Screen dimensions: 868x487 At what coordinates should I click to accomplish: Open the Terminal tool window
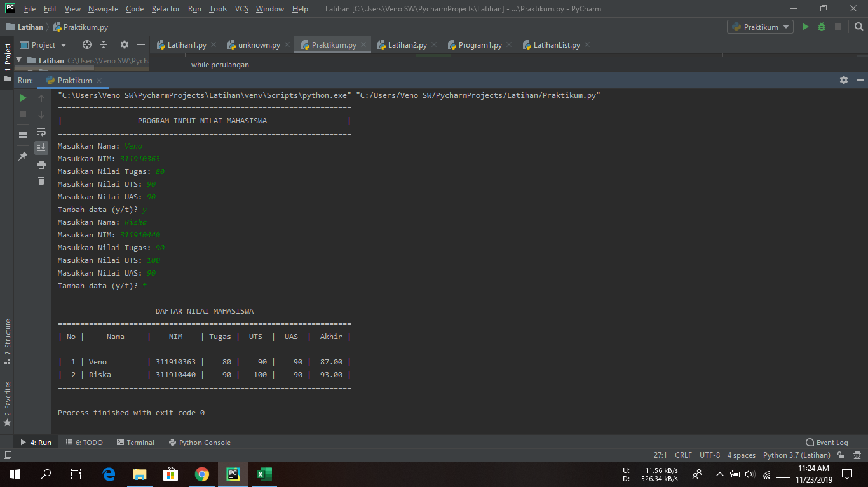(x=135, y=443)
